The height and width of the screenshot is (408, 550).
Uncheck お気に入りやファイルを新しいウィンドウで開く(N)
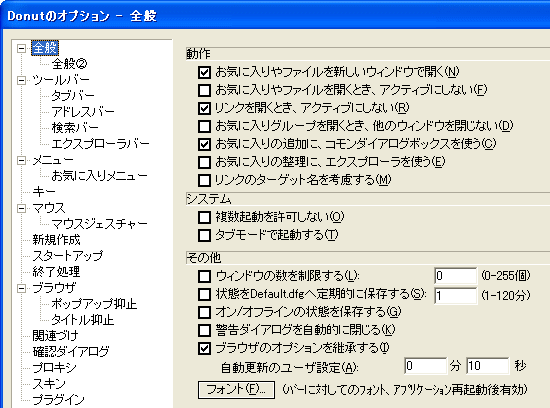click(204, 72)
